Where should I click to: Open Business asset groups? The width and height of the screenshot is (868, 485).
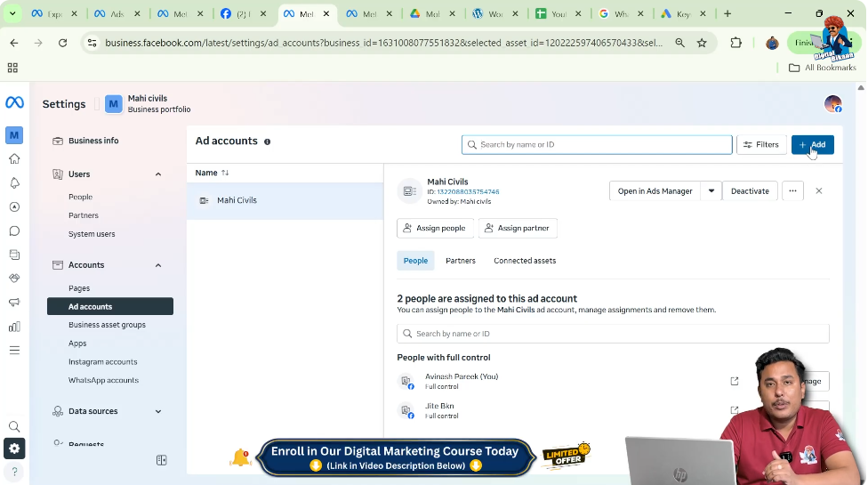[x=107, y=325]
